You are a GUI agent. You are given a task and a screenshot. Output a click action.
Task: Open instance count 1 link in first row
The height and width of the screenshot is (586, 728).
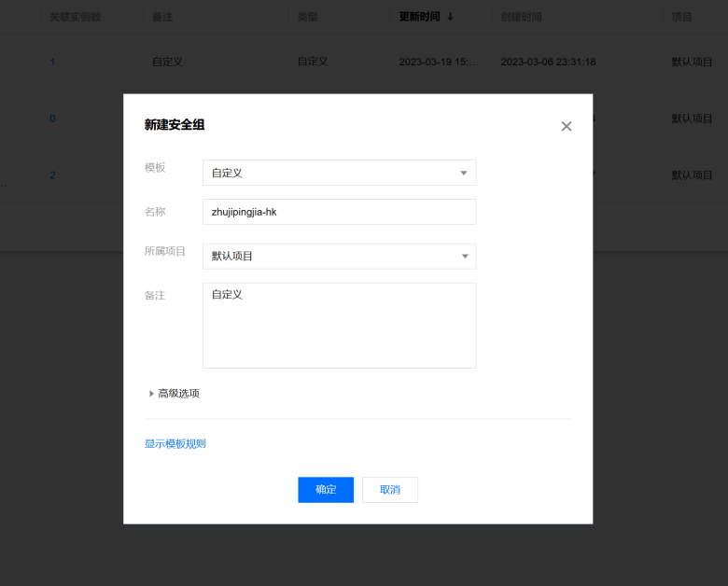(x=52, y=62)
